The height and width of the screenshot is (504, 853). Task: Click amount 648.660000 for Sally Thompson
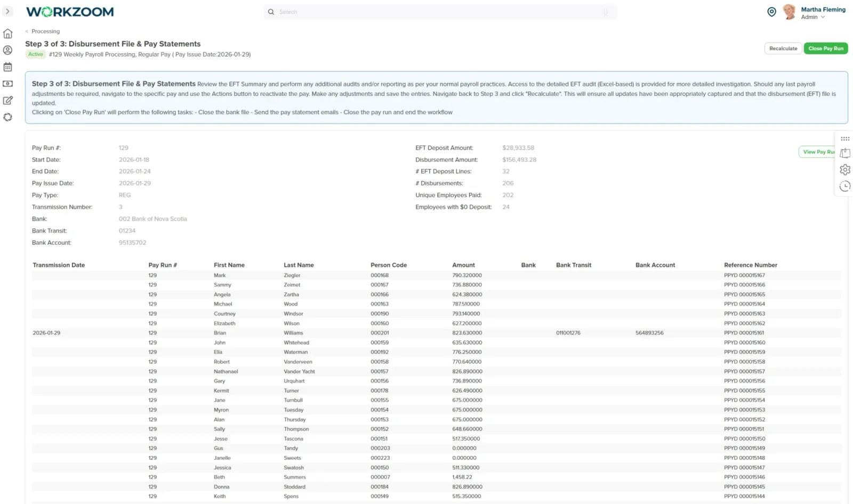point(467,429)
